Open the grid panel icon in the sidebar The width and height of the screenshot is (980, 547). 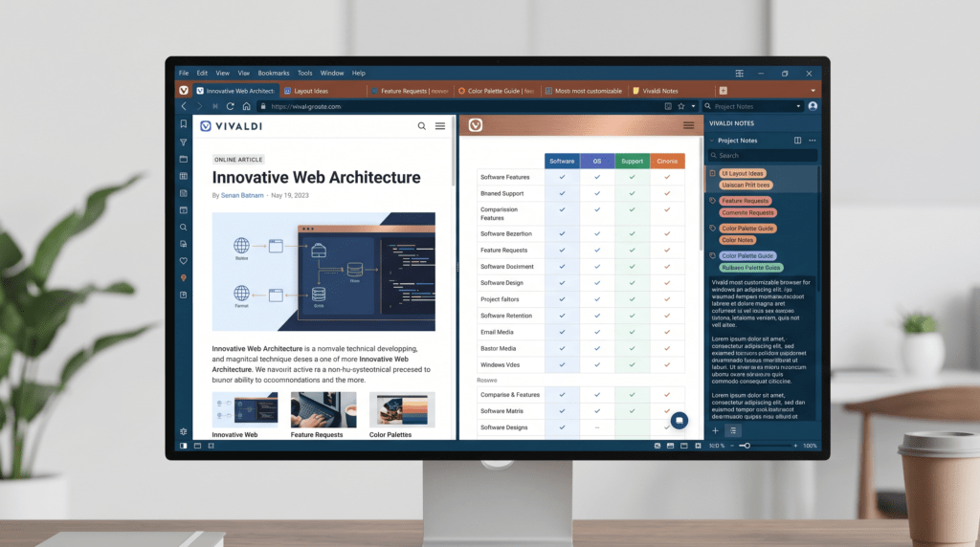[x=183, y=176]
